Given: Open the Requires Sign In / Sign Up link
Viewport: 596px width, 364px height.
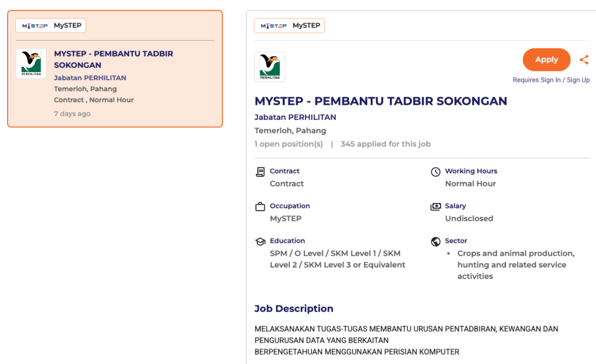Looking at the screenshot, I should pos(551,80).
